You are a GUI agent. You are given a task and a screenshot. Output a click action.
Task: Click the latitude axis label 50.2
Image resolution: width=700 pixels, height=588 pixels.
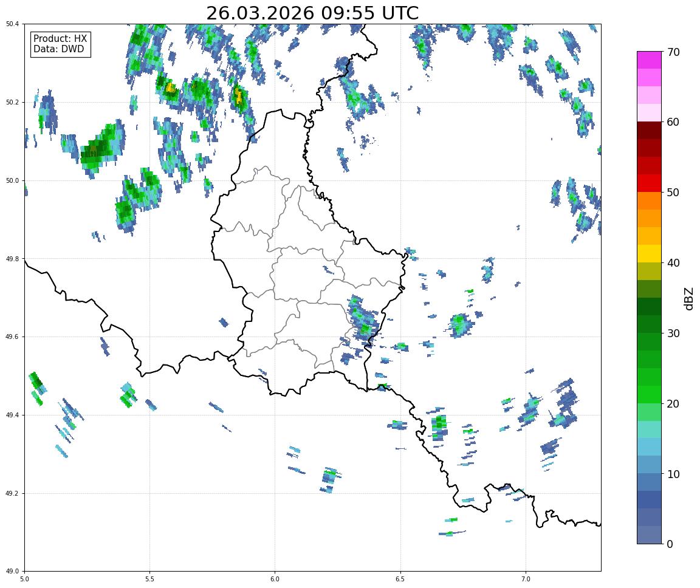pos(12,102)
